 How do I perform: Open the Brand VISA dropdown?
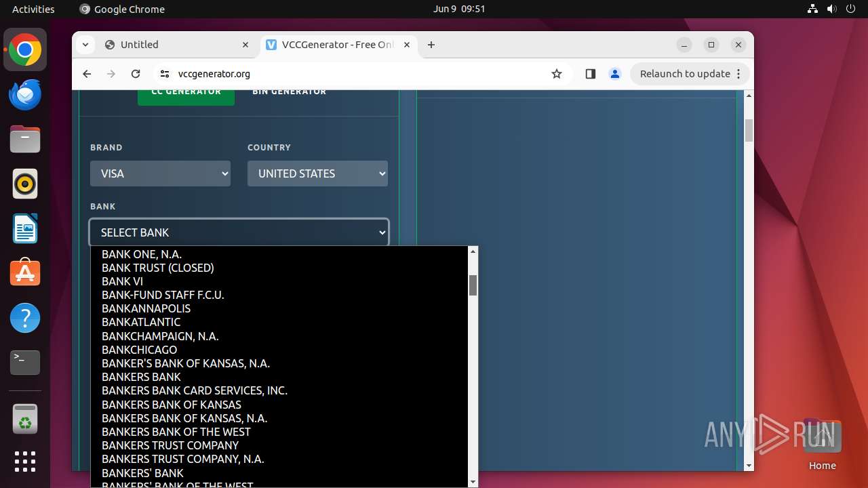[160, 174]
